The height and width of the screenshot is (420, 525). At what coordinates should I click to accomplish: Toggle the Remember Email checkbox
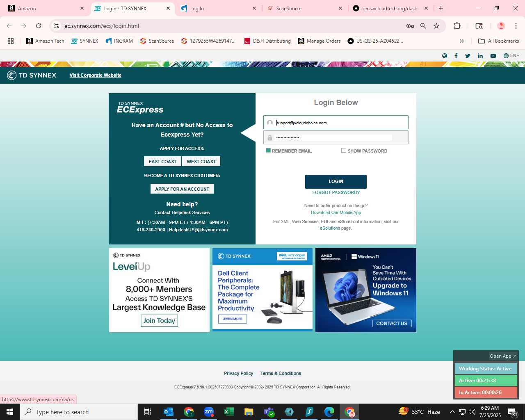268,151
